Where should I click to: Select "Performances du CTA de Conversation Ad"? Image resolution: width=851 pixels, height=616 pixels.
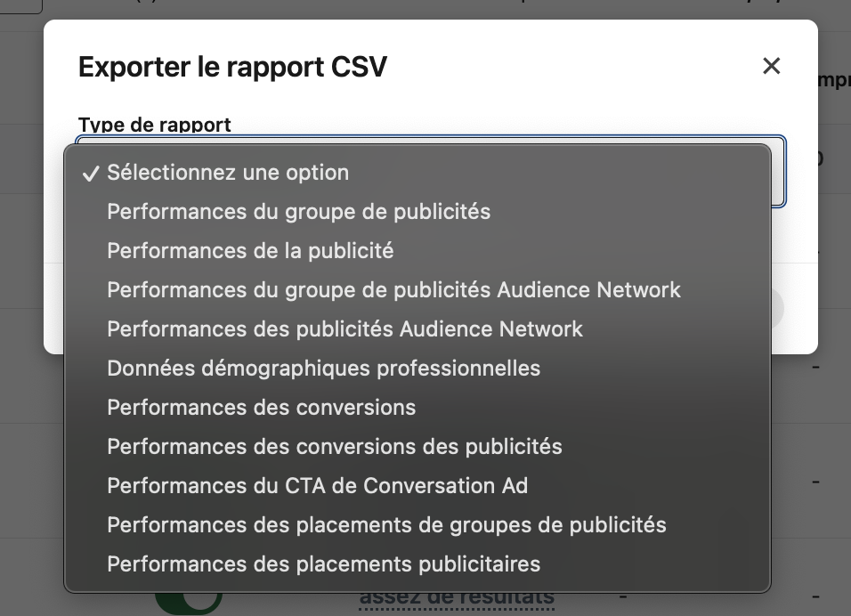316,485
